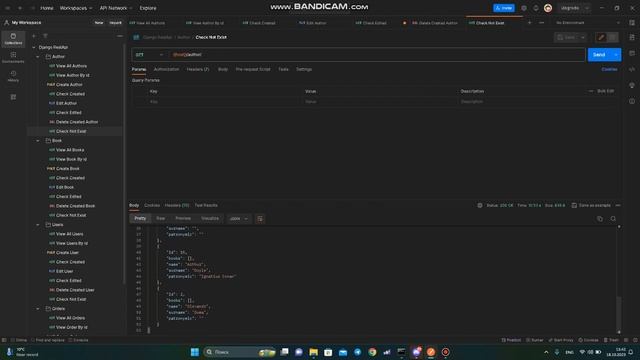Open the Environments sidebar panel
Screen dimensions: 640x360
(13, 57)
